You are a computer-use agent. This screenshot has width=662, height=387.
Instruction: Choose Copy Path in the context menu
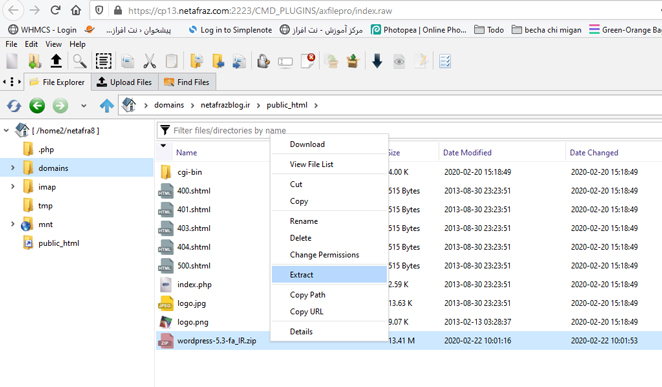tap(329, 295)
